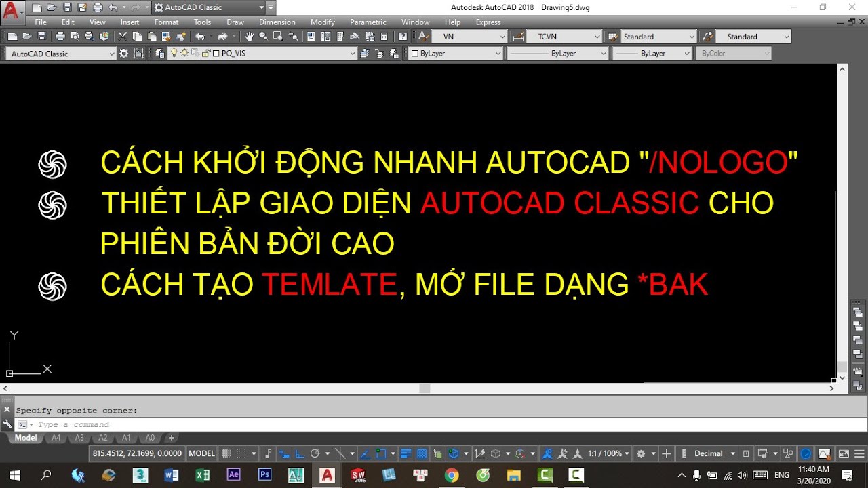This screenshot has width=868, height=488.
Task: Open the Standard table style dropdown
Action: pyautogui.click(x=659, y=37)
